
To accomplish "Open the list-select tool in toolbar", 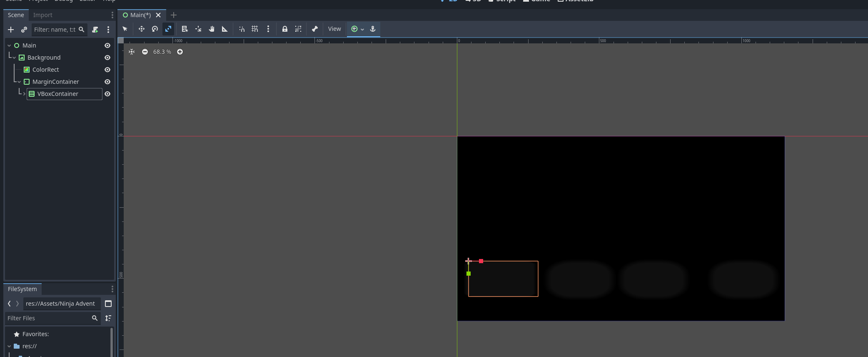I will 185,29.
